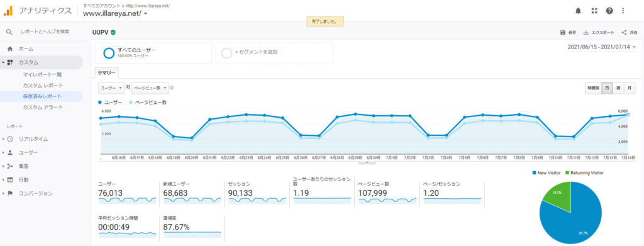Open the apps grid icon
644x246 pixels.
pos(594,11)
